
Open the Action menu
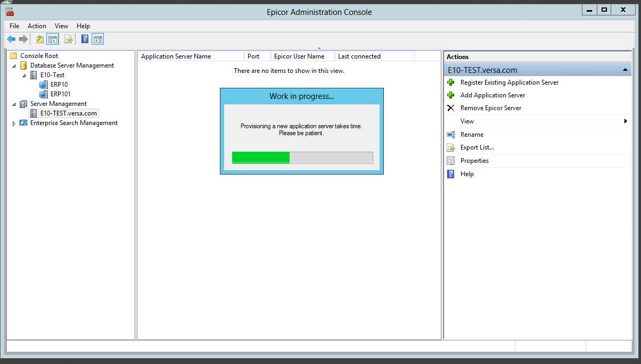[x=37, y=26]
